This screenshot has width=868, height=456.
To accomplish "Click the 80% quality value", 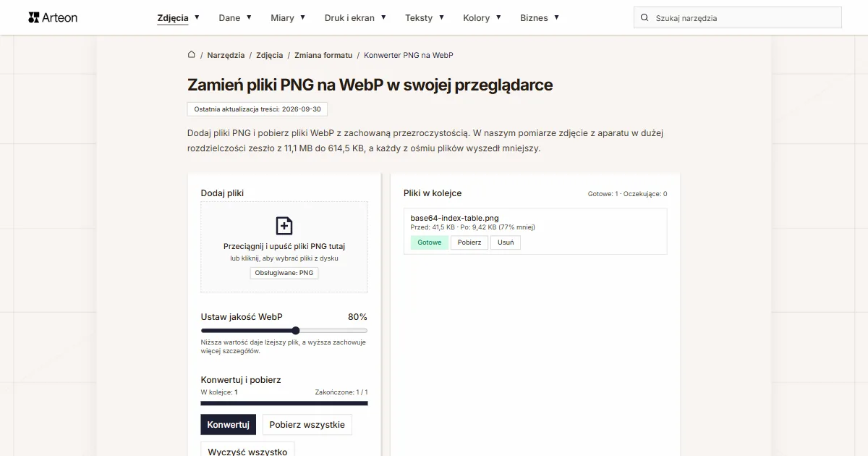I will (357, 317).
